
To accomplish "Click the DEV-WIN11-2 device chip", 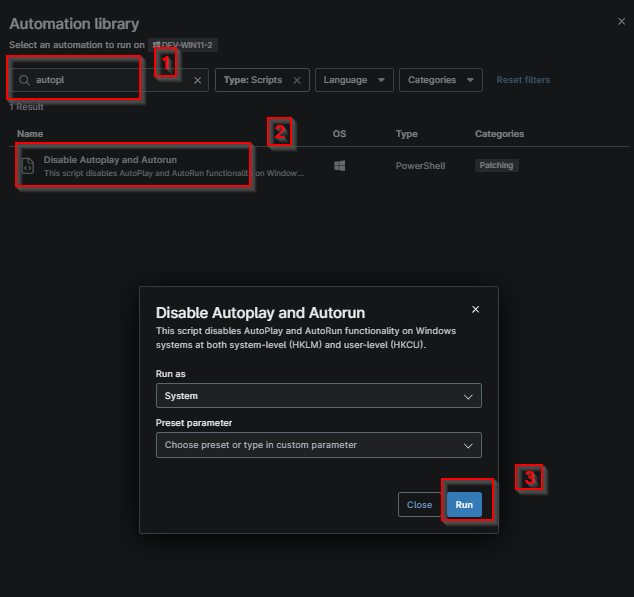I will pyautogui.click(x=183, y=45).
